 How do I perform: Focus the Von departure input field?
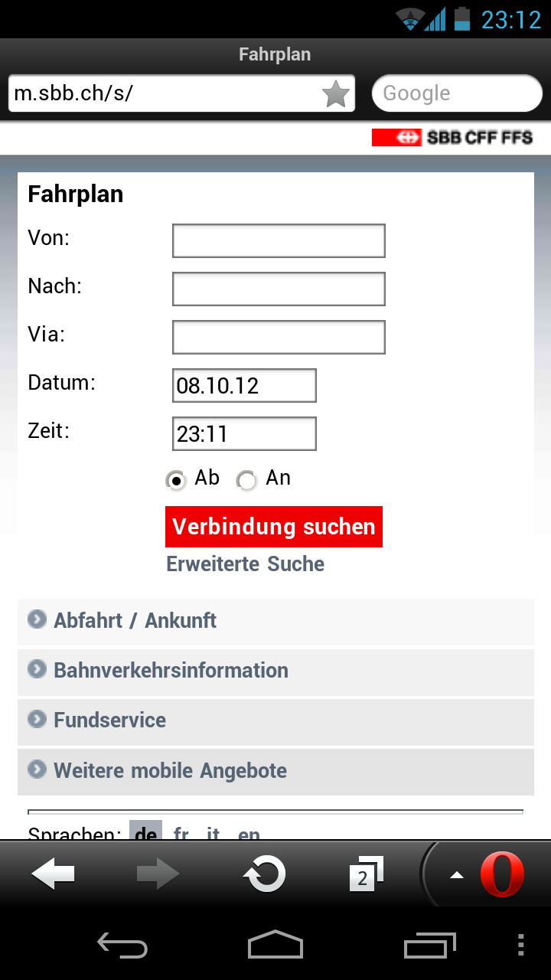point(279,241)
